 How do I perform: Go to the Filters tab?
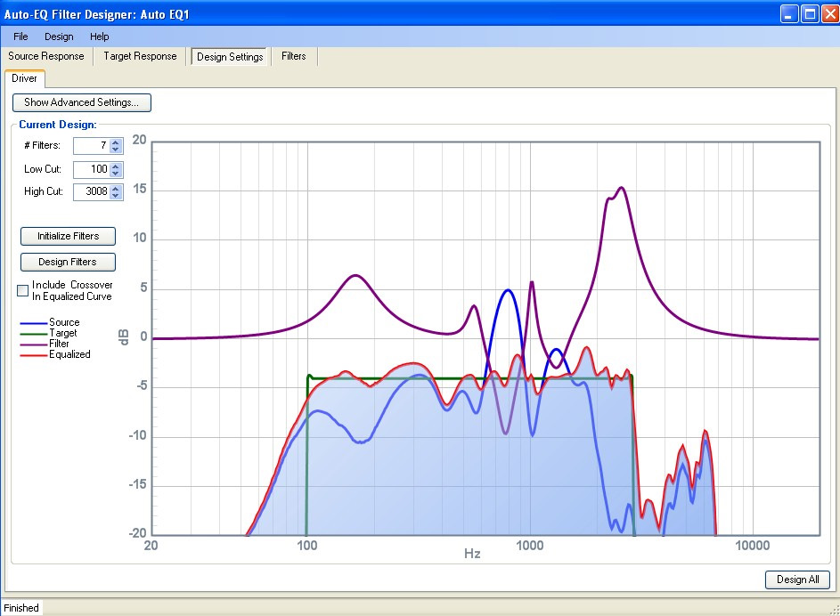pos(293,56)
